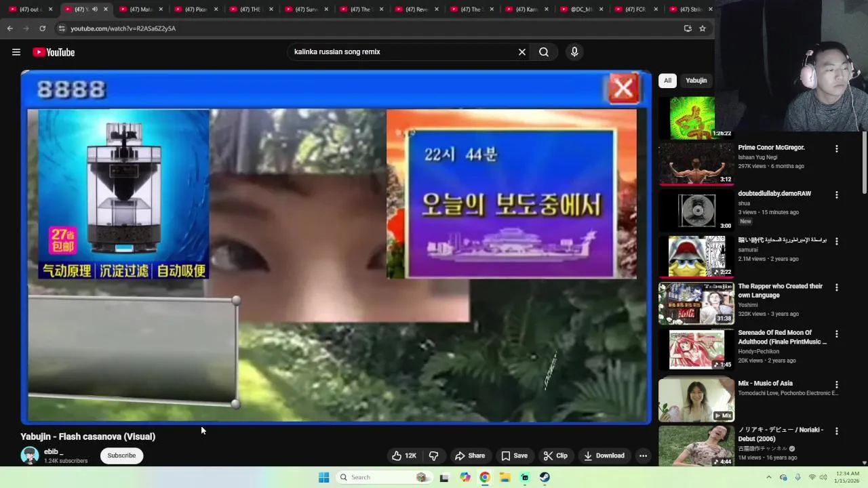The width and height of the screenshot is (868, 488).
Task: Switch to the '(47) Surv' tab
Action: tap(305, 9)
